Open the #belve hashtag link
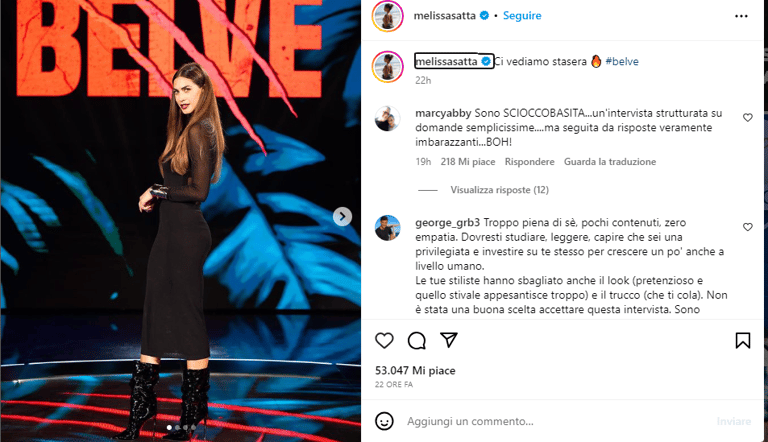 [x=622, y=61]
